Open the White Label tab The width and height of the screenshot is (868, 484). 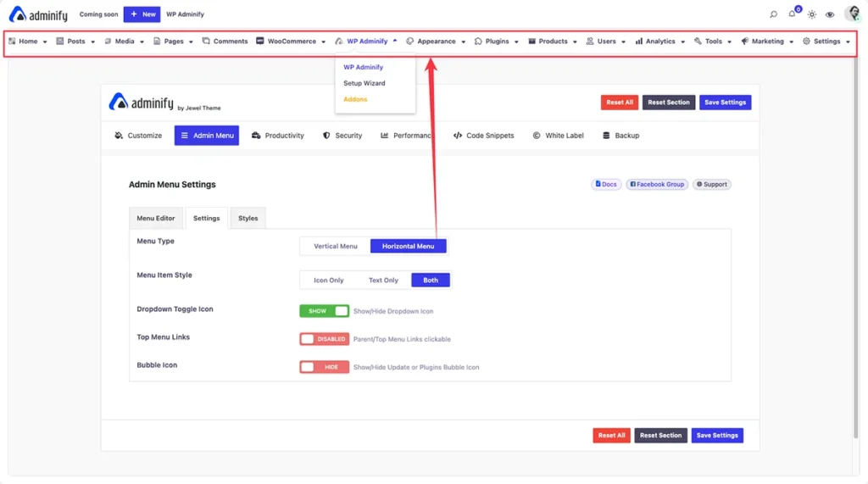559,135
